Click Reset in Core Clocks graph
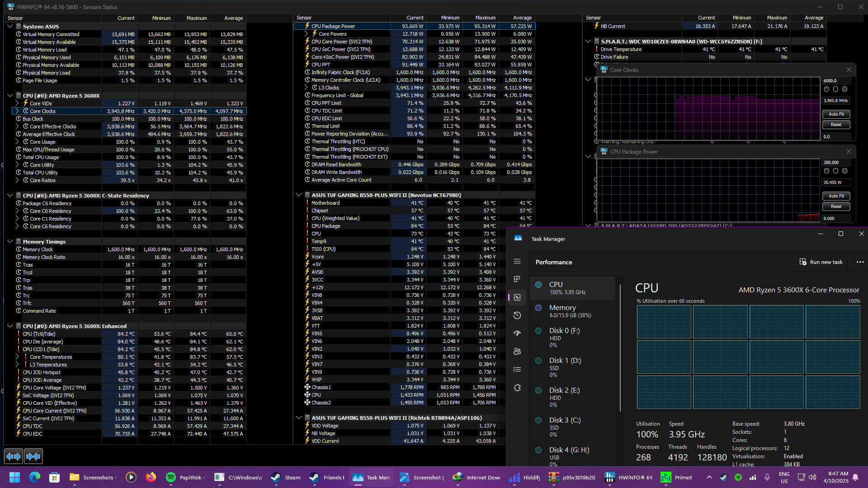This screenshot has height=488, width=868. point(836,125)
